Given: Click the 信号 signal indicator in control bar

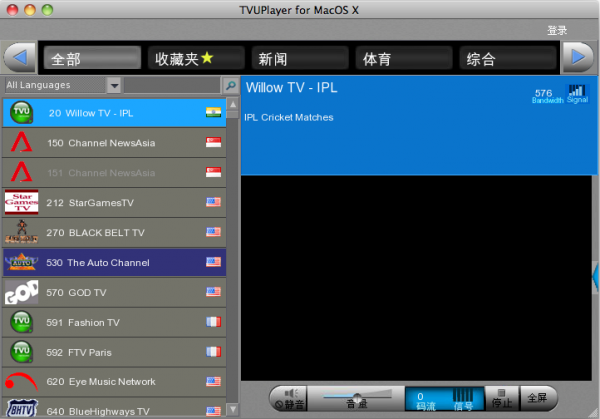Looking at the screenshot, I should coord(463,399).
